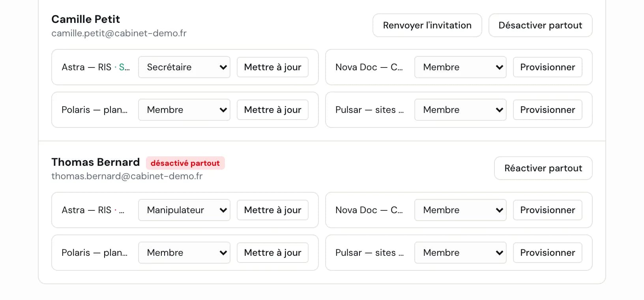
Task: Update Camille Petit's Polaris role
Action: point(273,110)
